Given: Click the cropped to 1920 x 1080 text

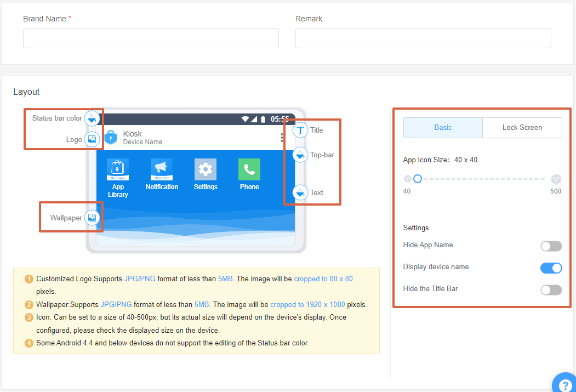Looking at the screenshot, I should (x=307, y=305).
